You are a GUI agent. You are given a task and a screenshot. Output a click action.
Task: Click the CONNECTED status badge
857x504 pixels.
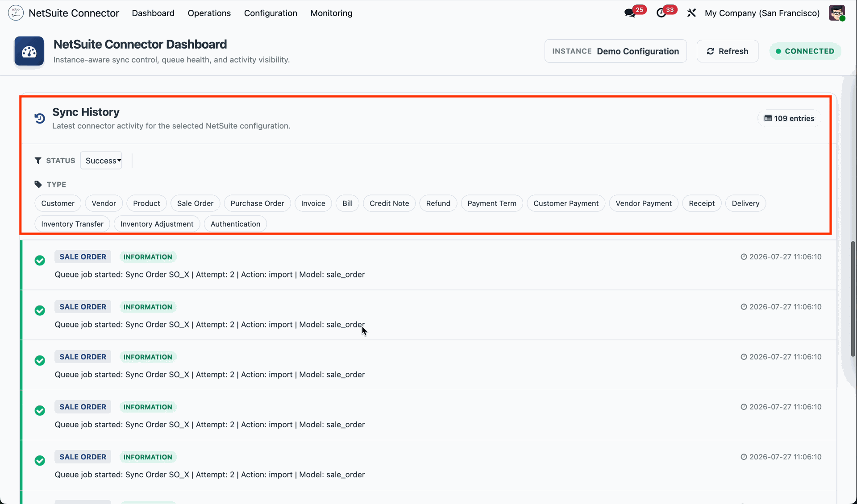tap(805, 51)
